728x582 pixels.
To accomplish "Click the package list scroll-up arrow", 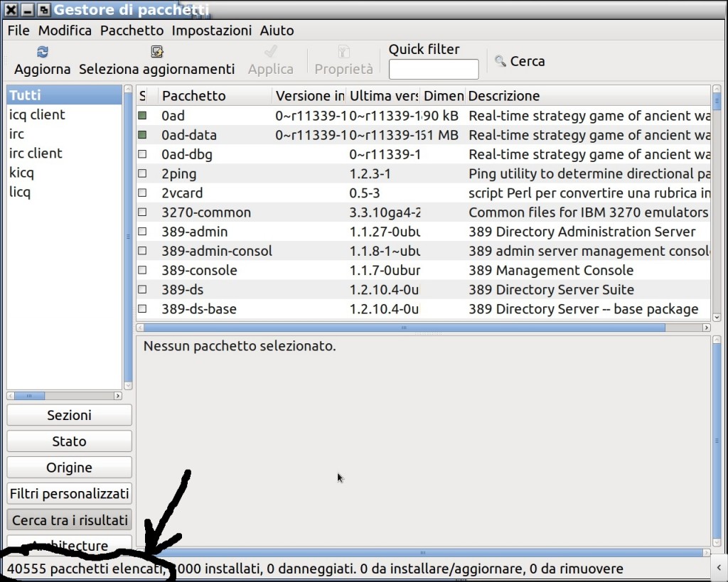I will [x=717, y=89].
